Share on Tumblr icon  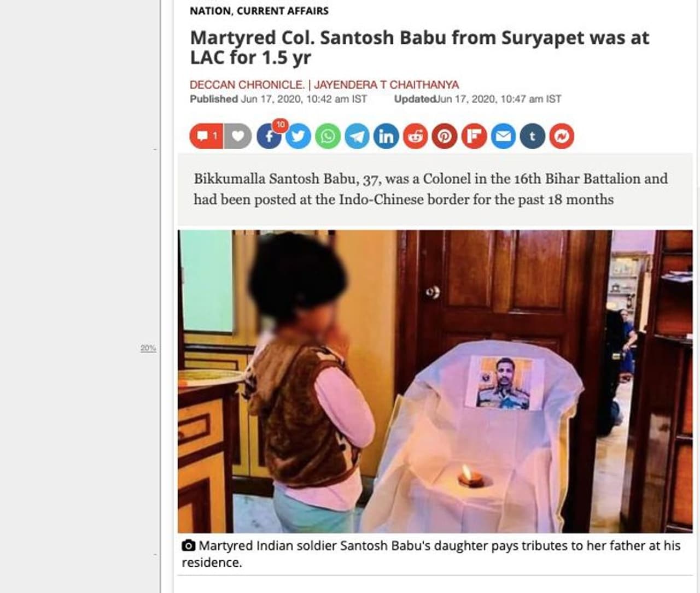point(533,136)
